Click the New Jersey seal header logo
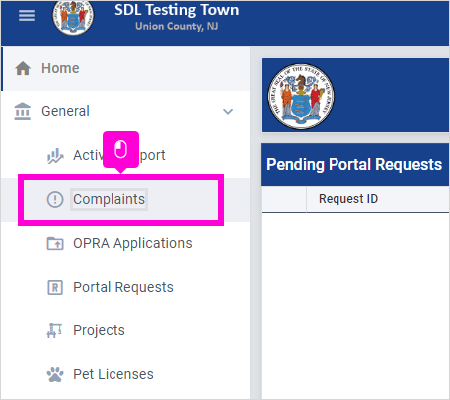The height and width of the screenshot is (400, 450). (73, 17)
